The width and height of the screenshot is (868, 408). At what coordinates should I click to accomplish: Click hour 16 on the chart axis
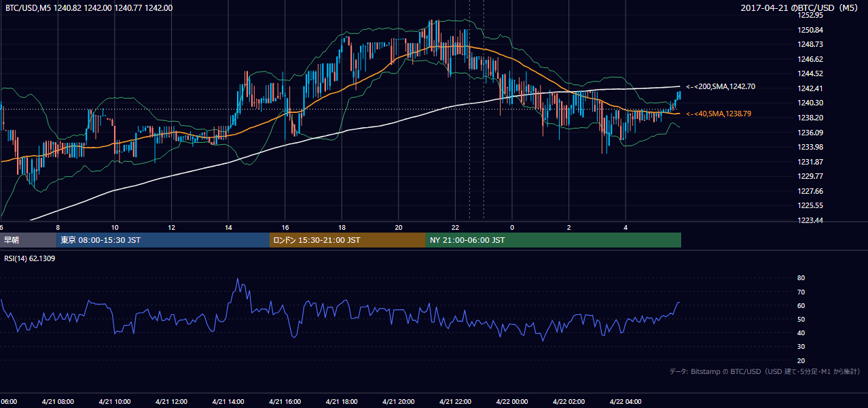point(285,228)
